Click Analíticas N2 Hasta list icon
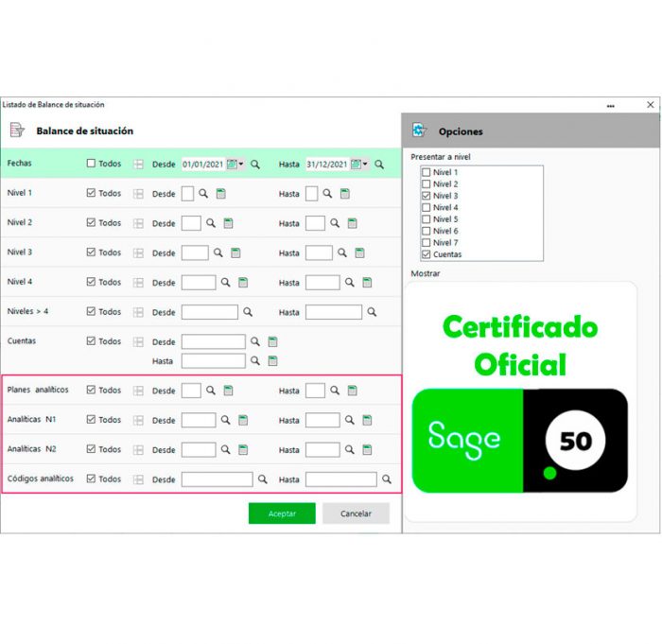Viewport: 662px width, 644px height. pos(367,449)
